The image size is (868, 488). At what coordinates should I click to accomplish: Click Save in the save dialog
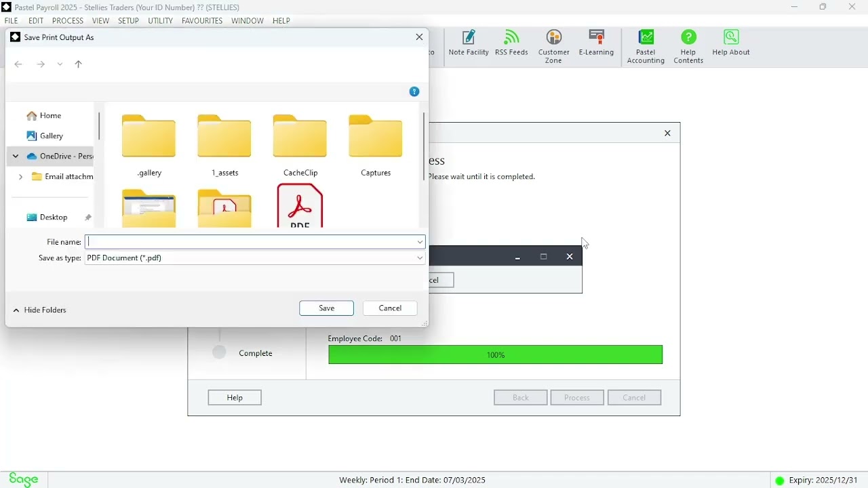326,308
